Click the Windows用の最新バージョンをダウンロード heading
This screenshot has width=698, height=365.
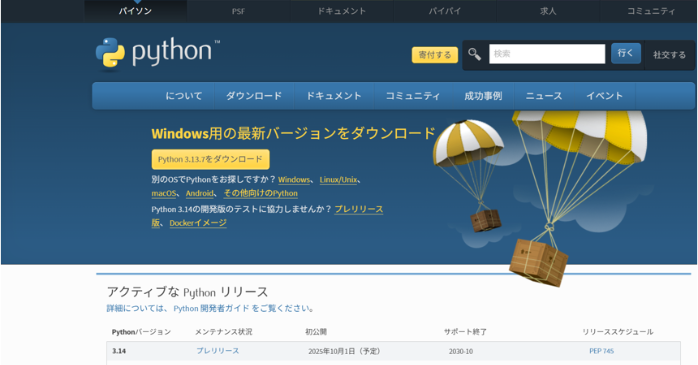tap(293, 133)
